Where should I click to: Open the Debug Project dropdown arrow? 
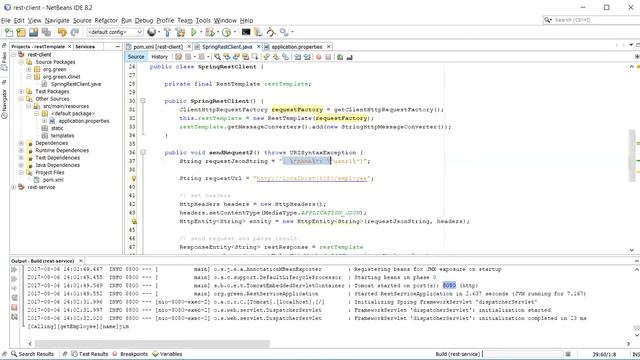(x=217, y=32)
